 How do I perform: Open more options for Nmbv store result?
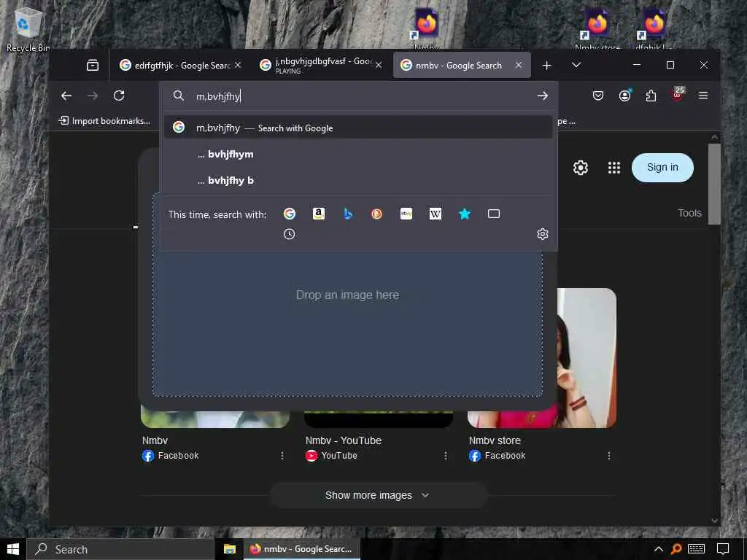tap(609, 456)
